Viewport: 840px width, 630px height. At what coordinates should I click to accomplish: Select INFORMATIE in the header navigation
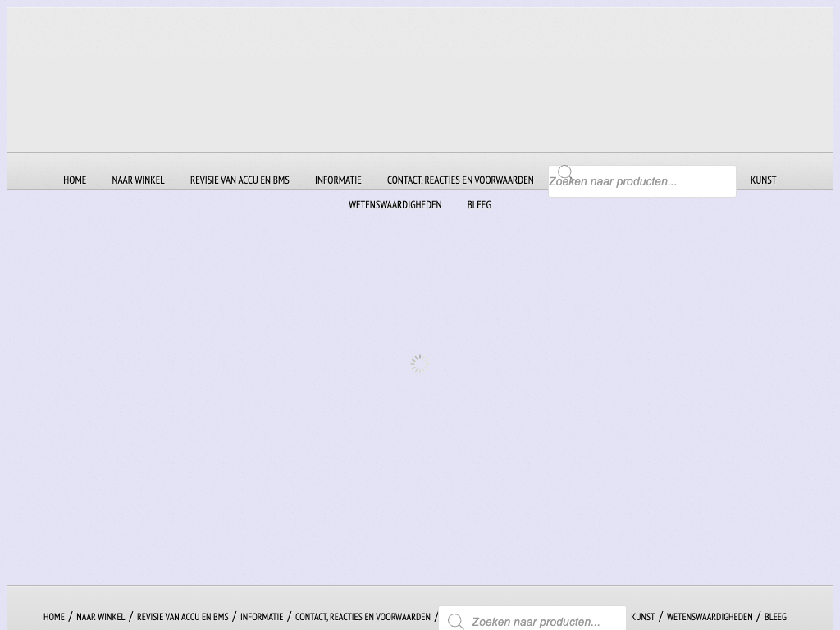338,180
